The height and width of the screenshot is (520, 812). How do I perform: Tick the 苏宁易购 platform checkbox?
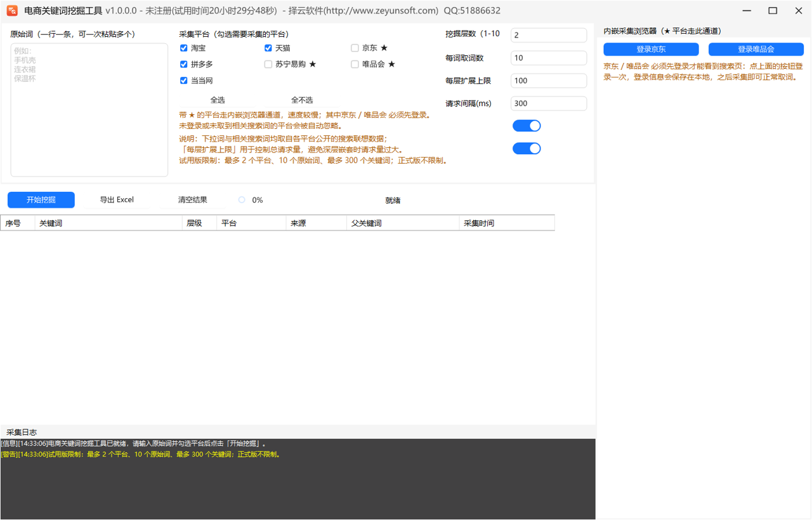click(268, 64)
